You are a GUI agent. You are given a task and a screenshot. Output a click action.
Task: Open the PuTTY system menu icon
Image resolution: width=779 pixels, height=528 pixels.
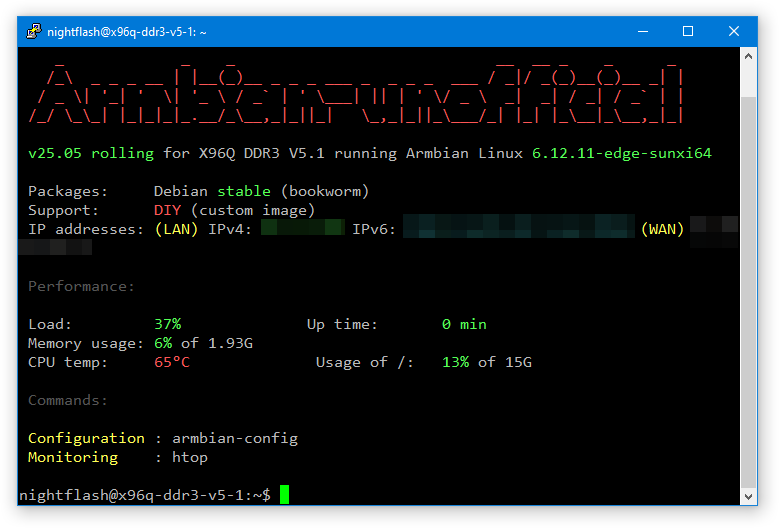point(34,31)
